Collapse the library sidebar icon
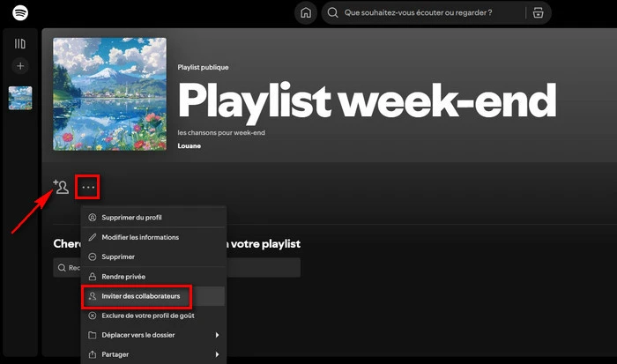 coord(20,43)
